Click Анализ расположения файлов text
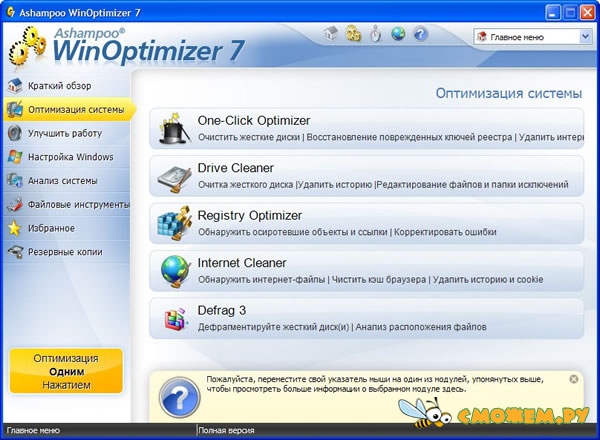 [x=421, y=327]
